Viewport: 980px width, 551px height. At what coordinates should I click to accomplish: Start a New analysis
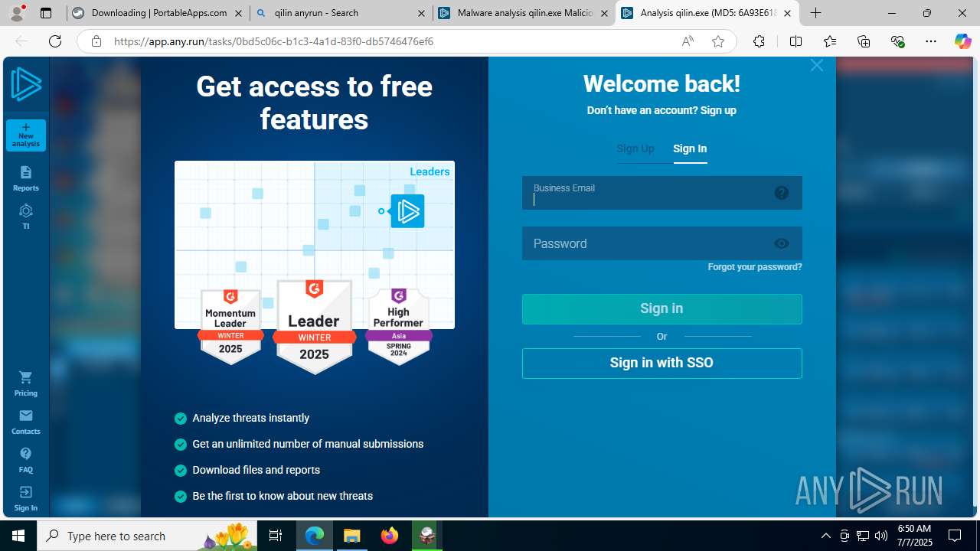pos(26,135)
